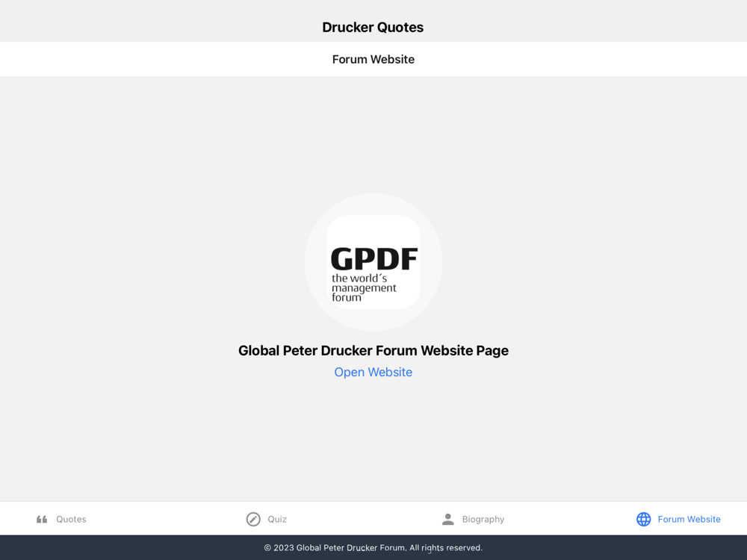Click 'Global Peter Drucker Forum Website Page' heading

[x=373, y=350]
